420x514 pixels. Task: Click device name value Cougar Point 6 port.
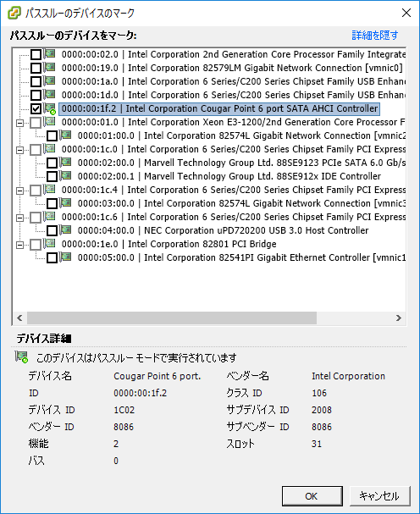coord(157,376)
